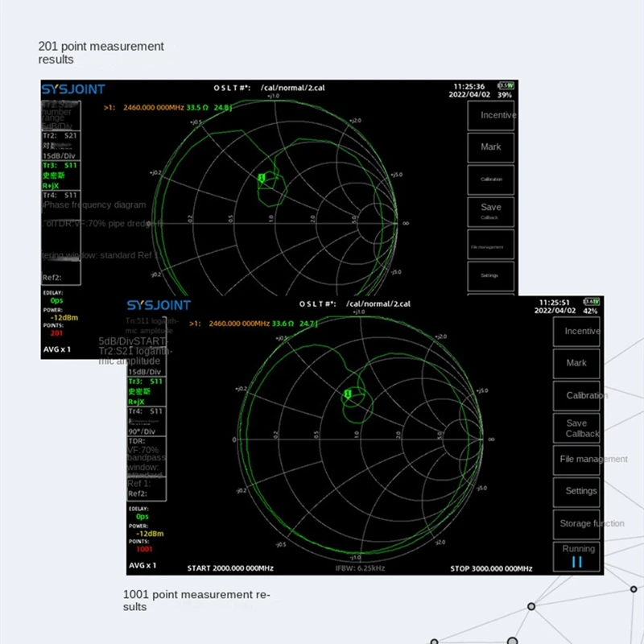Click the marker readout 33.6 Ω 24.7j
Viewport: 644px width, 644px height.
tap(295, 324)
